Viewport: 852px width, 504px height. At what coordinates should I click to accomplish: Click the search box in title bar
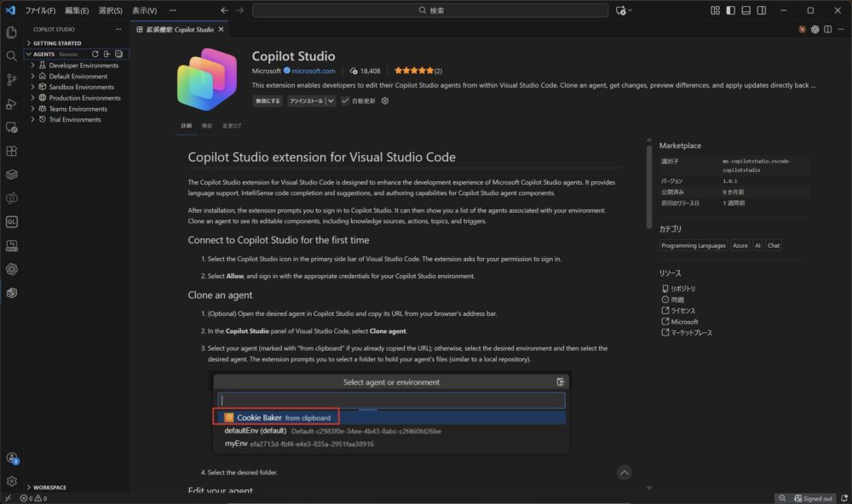430,10
